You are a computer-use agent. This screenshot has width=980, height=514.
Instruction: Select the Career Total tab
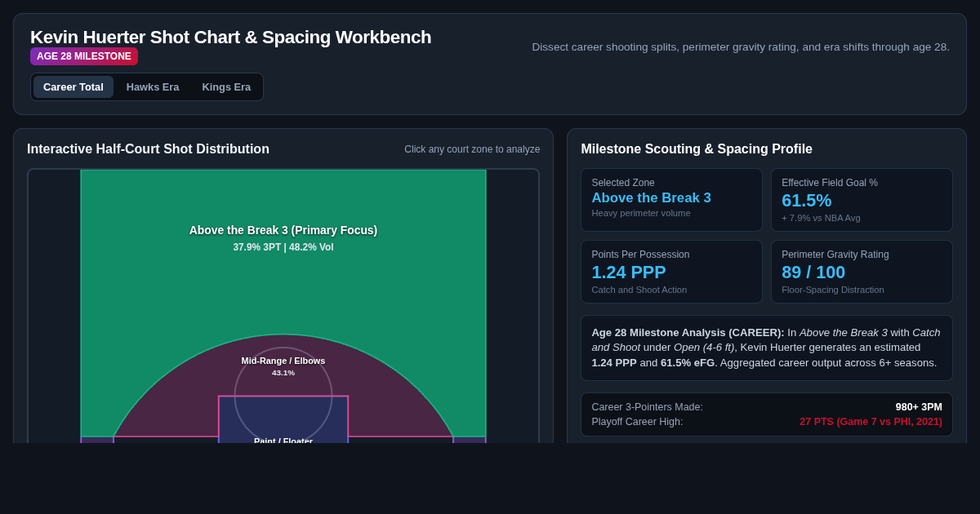pos(73,87)
